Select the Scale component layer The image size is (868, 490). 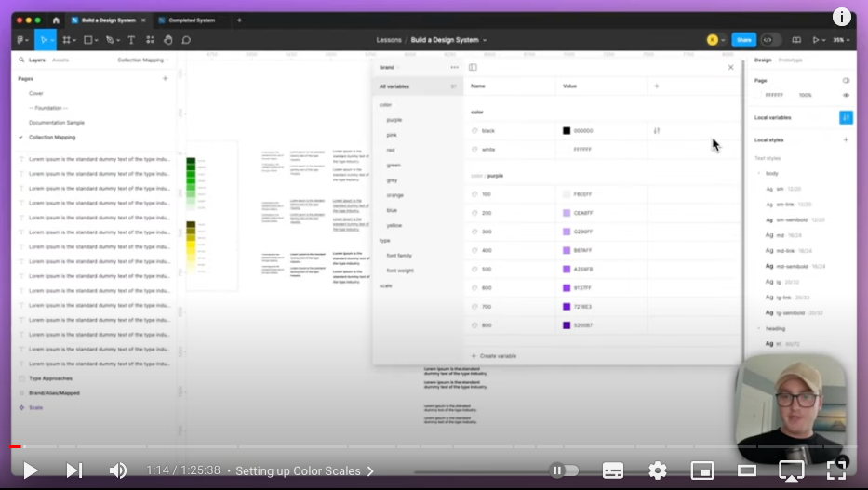[35, 407]
